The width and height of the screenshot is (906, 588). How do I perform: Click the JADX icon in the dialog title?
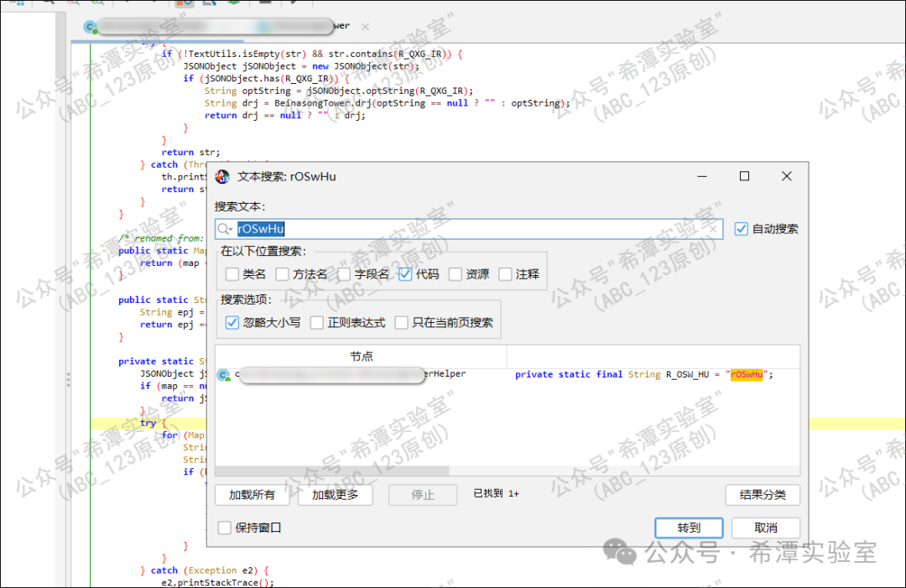[x=222, y=177]
